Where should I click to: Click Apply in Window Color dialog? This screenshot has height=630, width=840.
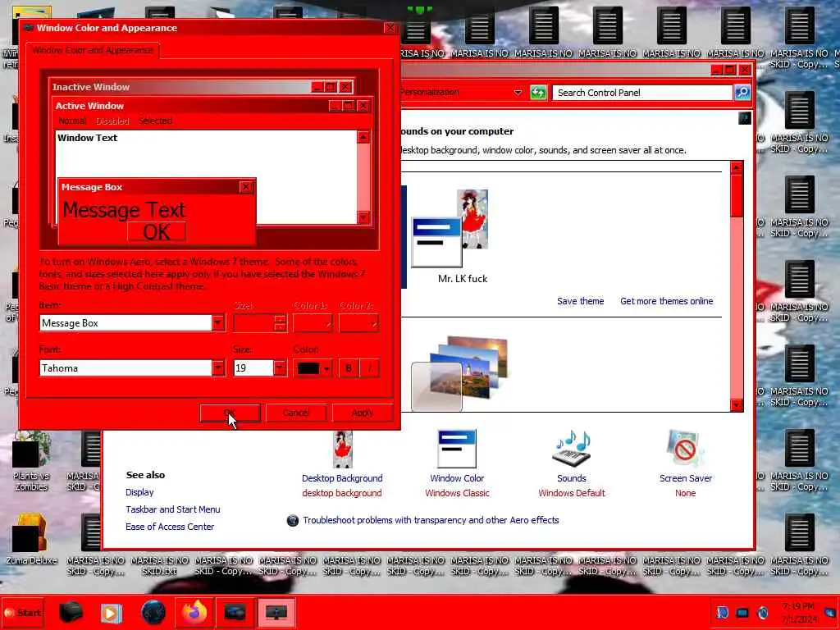(x=363, y=413)
